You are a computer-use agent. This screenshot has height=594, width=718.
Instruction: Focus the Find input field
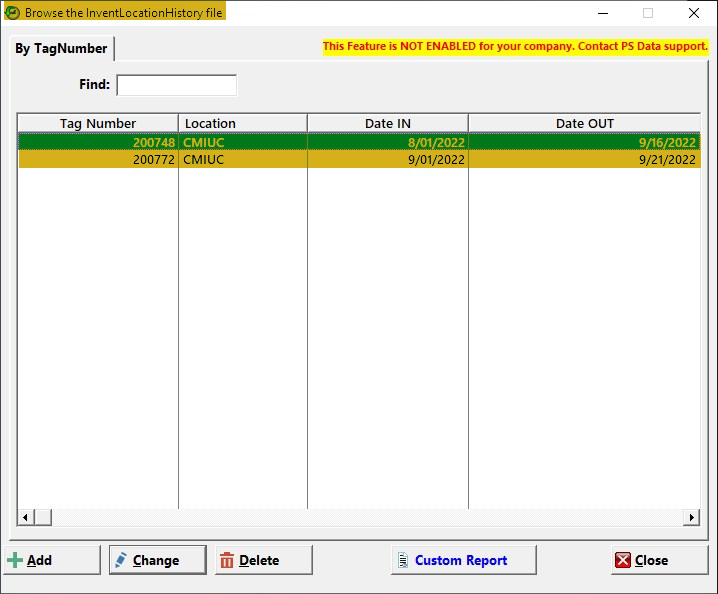click(x=177, y=85)
